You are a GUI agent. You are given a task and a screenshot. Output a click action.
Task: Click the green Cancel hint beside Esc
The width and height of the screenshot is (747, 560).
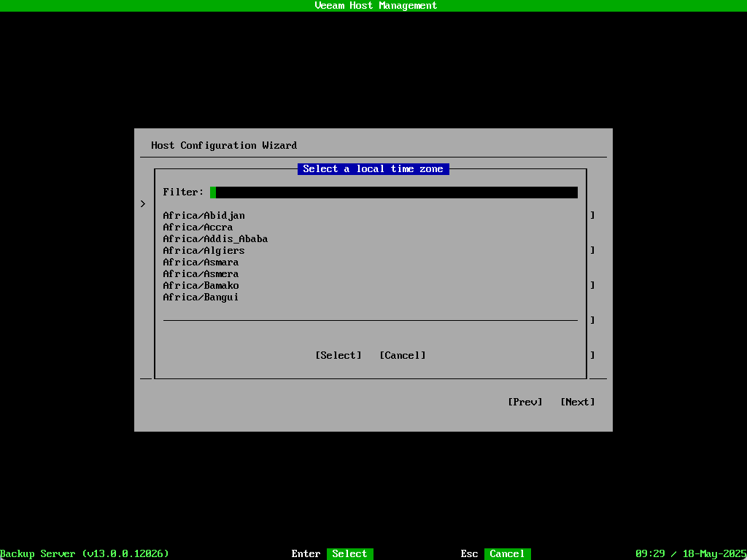click(x=507, y=554)
